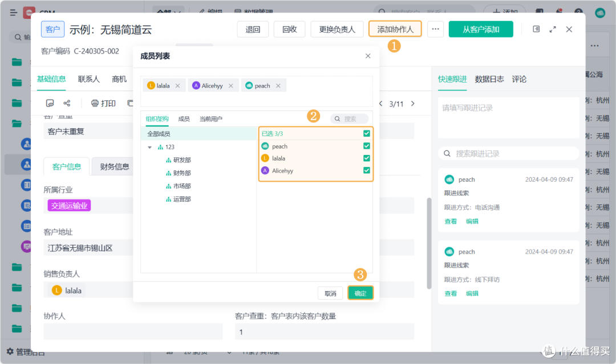Image resolution: width=616 pixels, height=364 pixels.
Task: Click 确定 to confirm members
Action: pyautogui.click(x=360, y=293)
